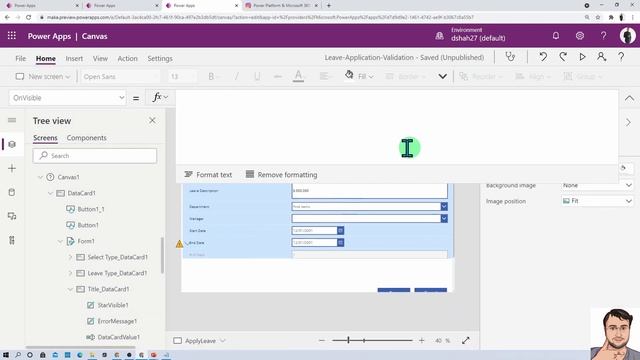
Task: Select the Home ribbon tab
Action: click(x=46, y=58)
